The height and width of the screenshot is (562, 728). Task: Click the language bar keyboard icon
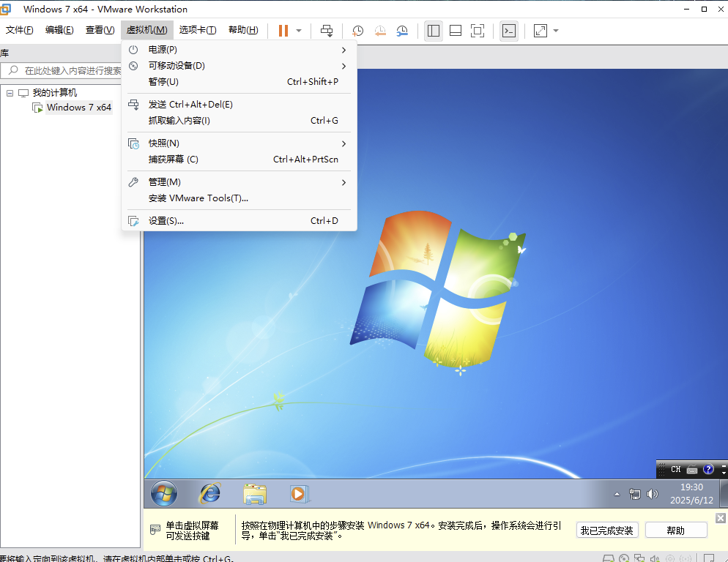click(x=692, y=469)
